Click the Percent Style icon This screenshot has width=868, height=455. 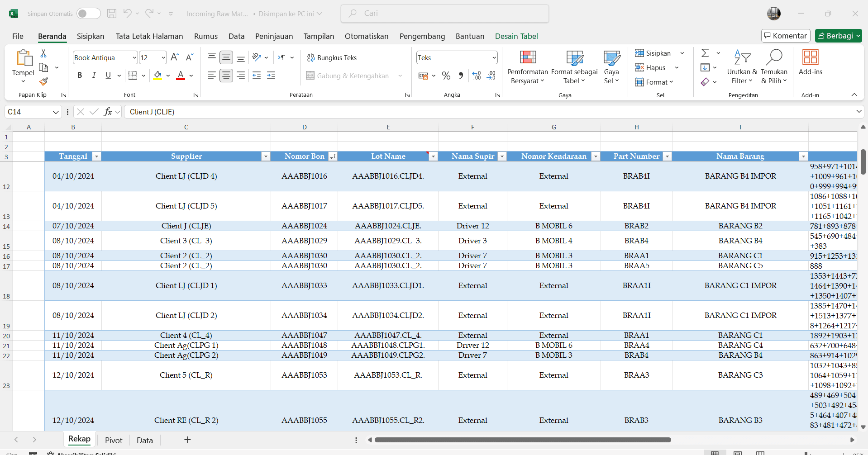[446, 76]
